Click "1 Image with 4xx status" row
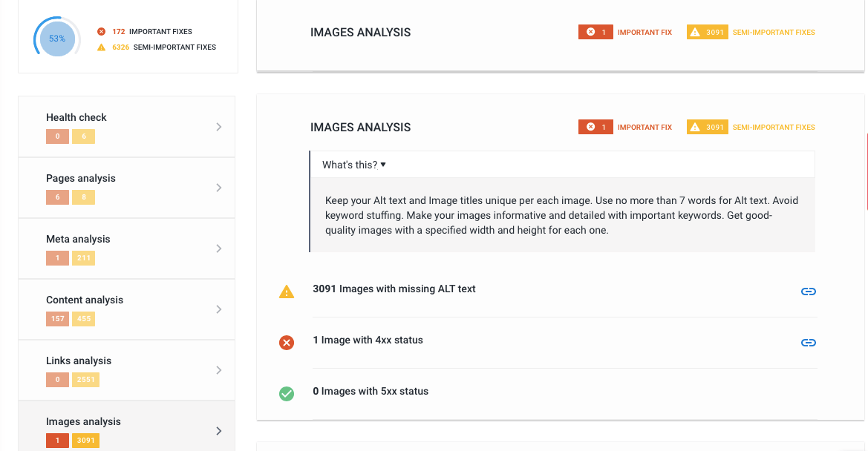The height and width of the screenshot is (451, 868). coord(548,343)
